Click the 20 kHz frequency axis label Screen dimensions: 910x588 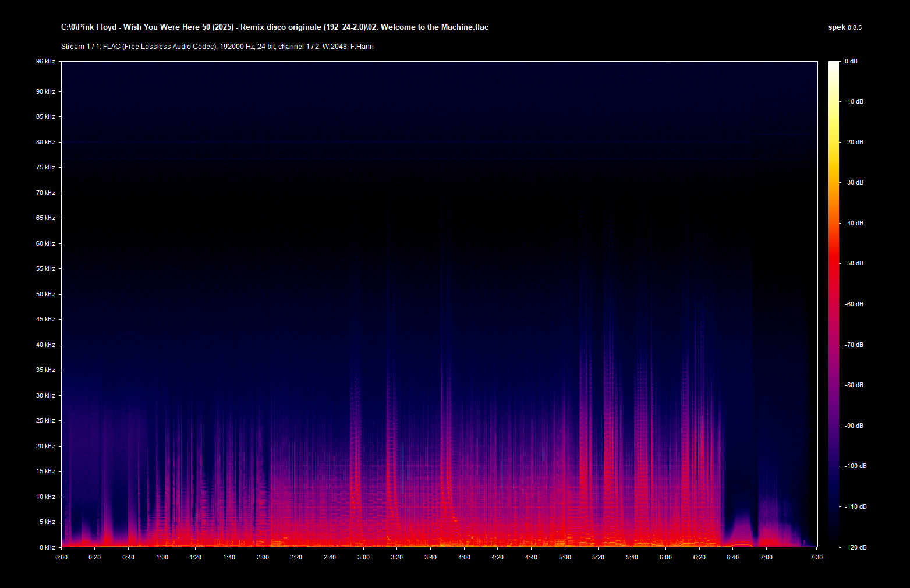[x=45, y=446]
